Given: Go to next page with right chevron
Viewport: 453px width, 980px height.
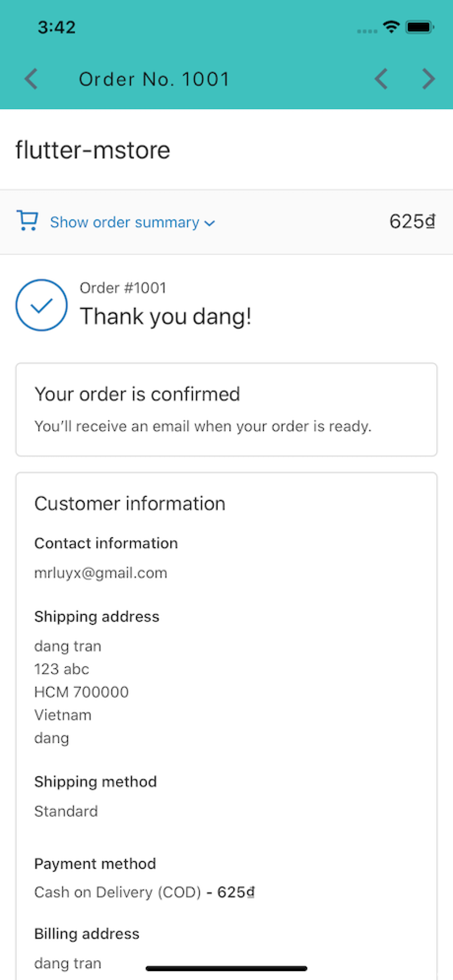Looking at the screenshot, I should coord(429,79).
